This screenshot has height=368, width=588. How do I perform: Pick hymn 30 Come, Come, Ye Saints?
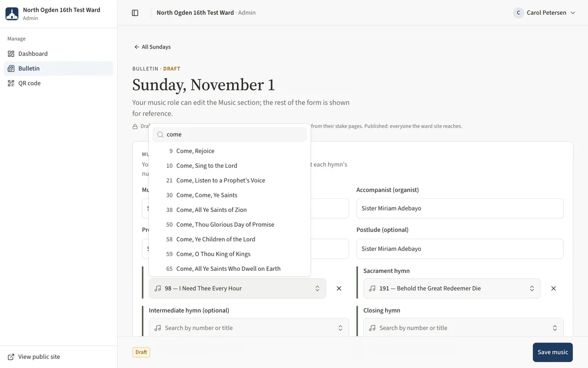tap(230, 195)
